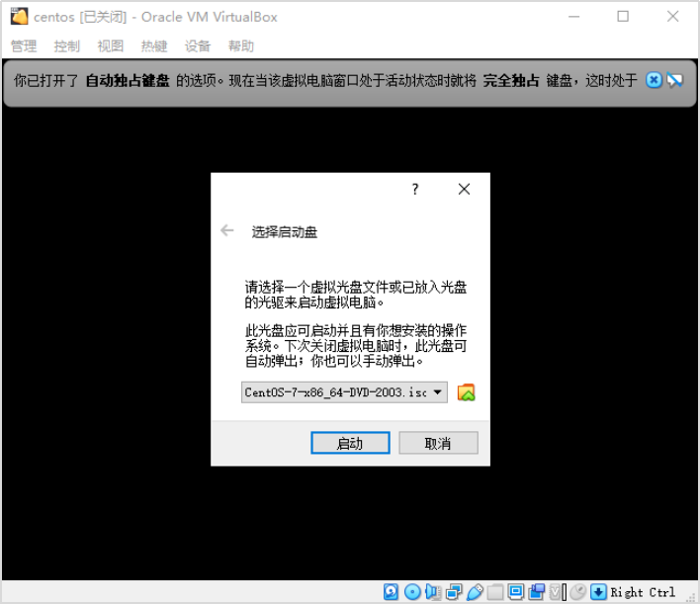Screen dimensions: 700x604
Task: Dismiss the keyboard capture notification
Action: 654,80
